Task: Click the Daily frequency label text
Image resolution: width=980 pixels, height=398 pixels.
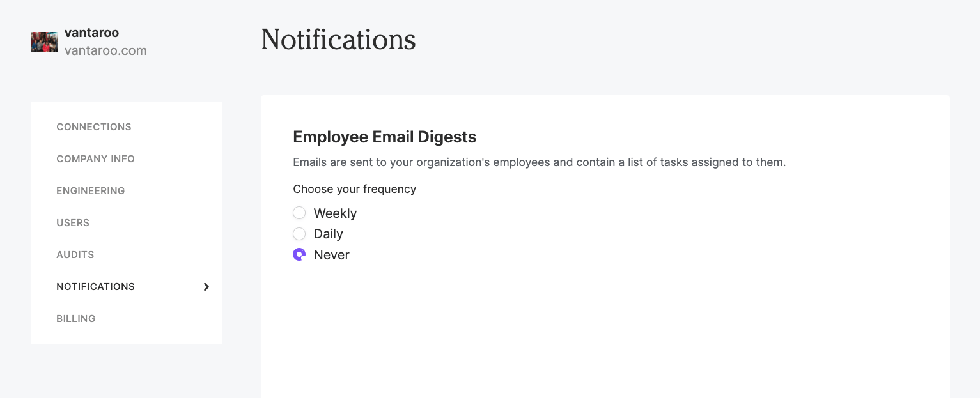Action: pyautogui.click(x=329, y=234)
